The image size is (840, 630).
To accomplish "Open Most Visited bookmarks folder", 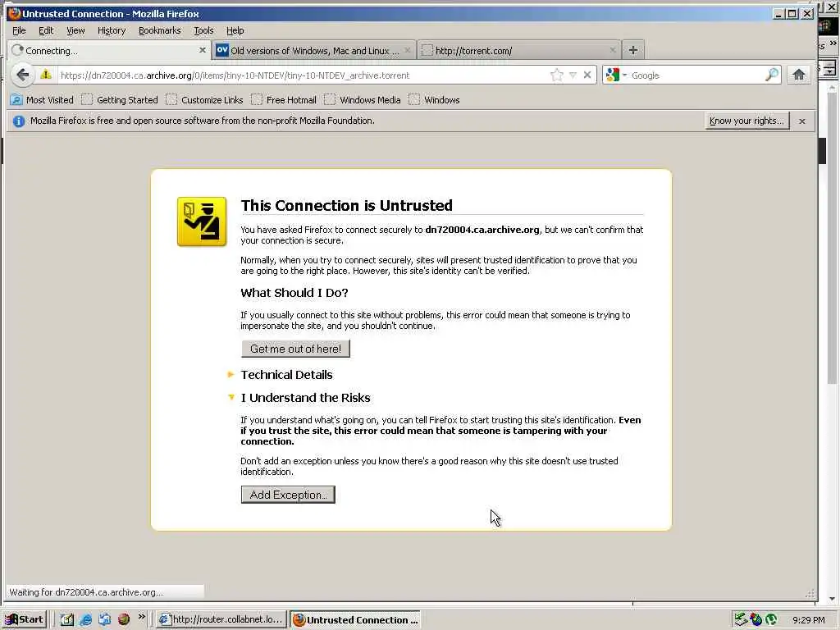I will 42,99.
